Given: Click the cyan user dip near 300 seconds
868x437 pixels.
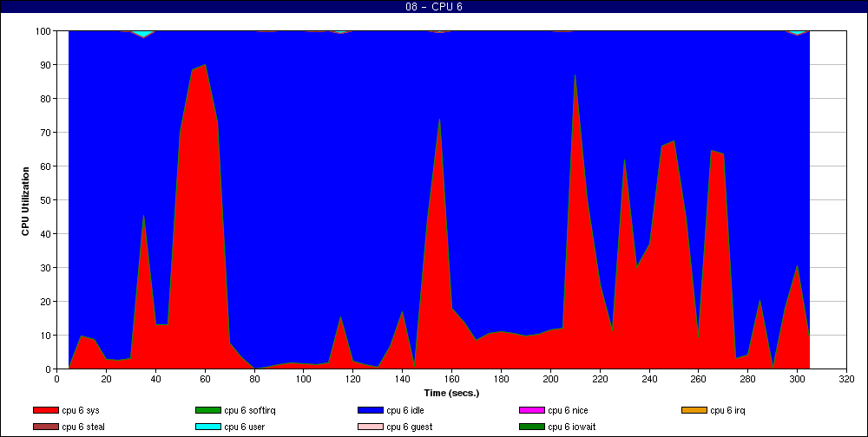Looking at the screenshot, I should tap(797, 33).
